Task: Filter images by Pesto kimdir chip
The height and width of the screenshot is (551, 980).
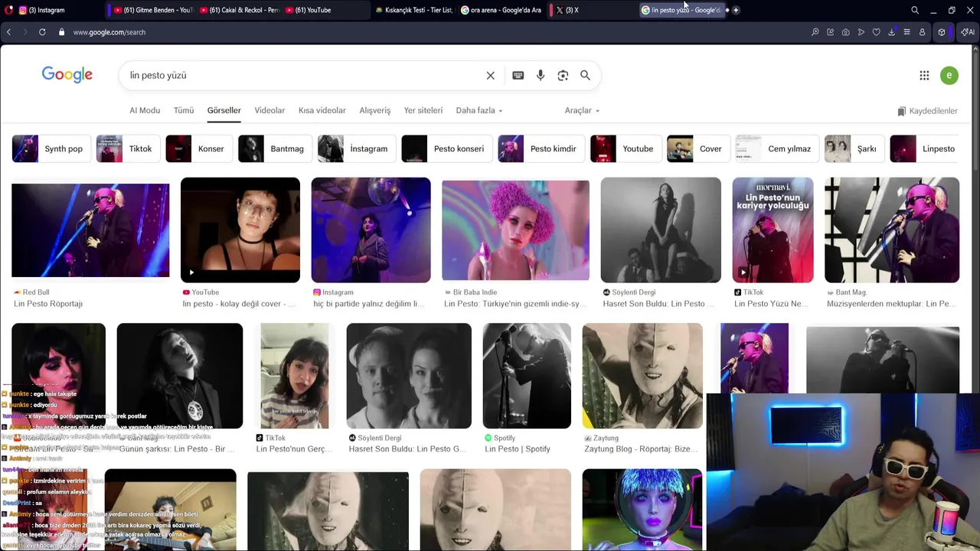Action: [541, 148]
